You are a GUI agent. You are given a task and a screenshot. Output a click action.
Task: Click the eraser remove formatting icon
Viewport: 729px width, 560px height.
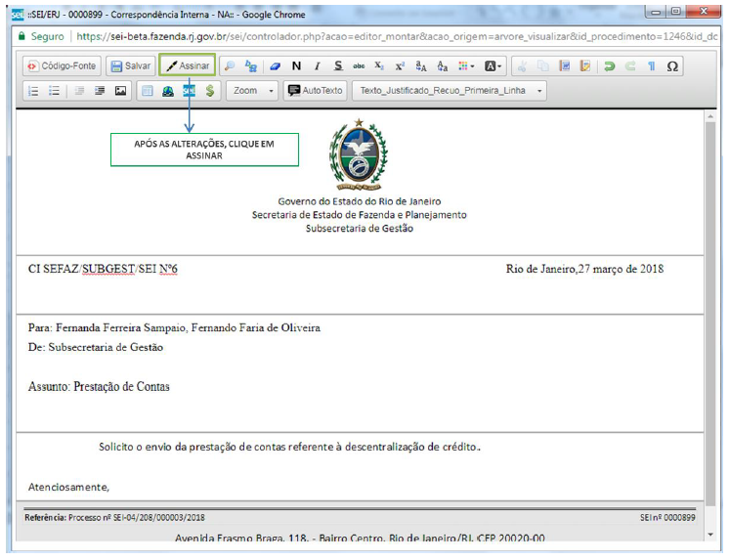(275, 65)
